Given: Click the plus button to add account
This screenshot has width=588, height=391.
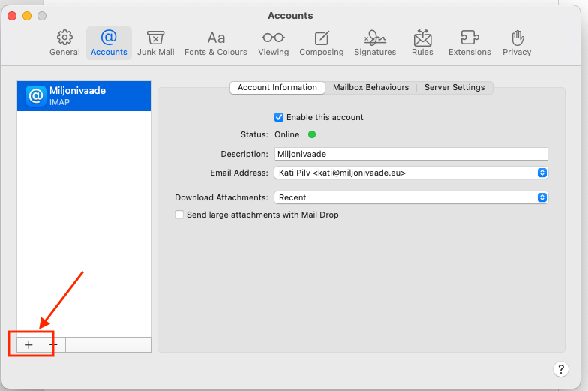Looking at the screenshot, I should point(28,344).
